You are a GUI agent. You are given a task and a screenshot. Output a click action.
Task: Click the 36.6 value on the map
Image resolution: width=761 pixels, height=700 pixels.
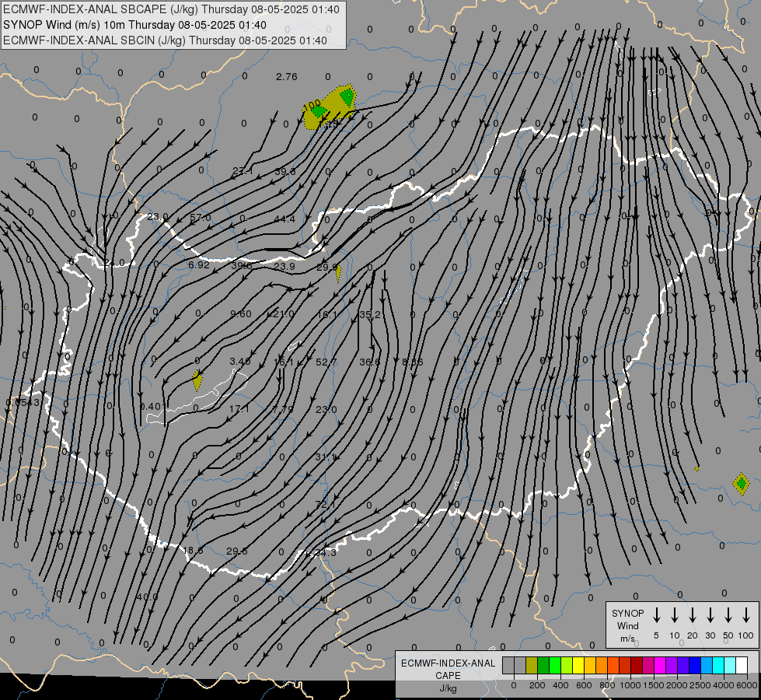tap(370, 362)
